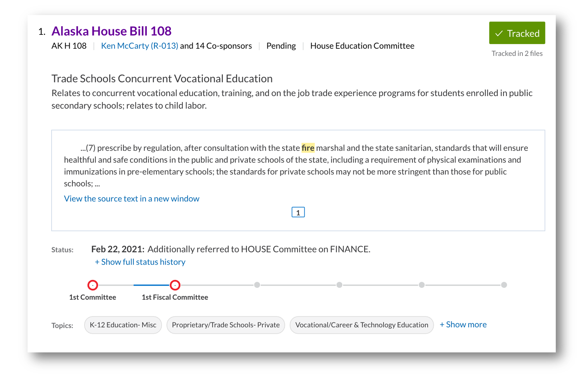Click the highlighted word fire in excerpt
Screen dimensions: 588x380
point(308,148)
